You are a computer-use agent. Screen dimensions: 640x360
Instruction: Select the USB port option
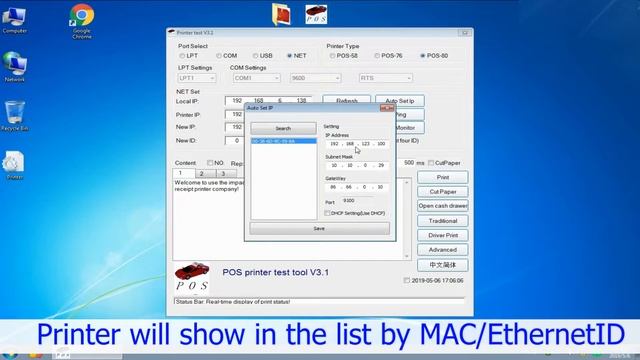[x=256, y=56]
